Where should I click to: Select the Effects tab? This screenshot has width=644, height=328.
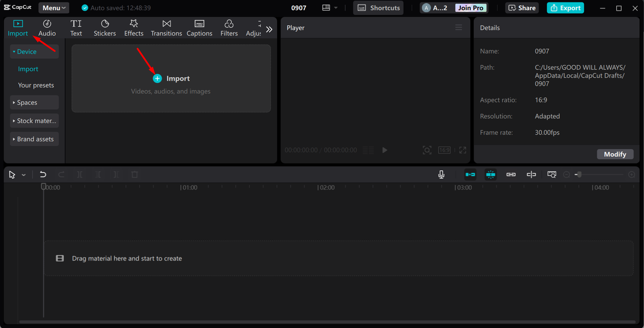[x=134, y=28]
